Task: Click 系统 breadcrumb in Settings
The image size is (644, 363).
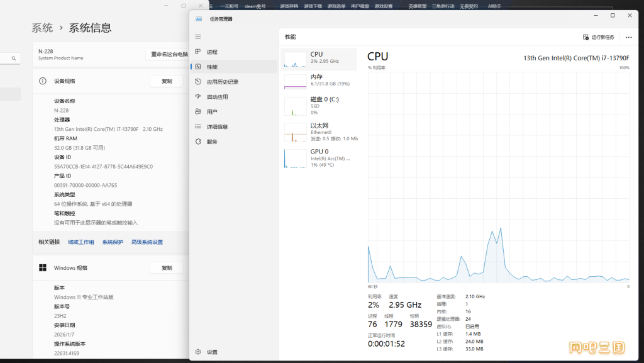Action: (42, 28)
